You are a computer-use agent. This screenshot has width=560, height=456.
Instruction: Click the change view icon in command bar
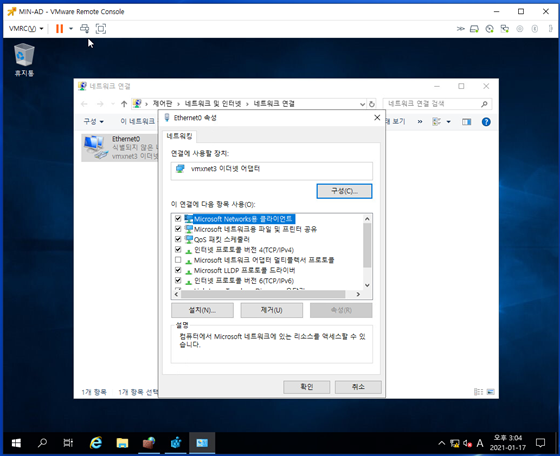pyautogui.click(x=436, y=122)
